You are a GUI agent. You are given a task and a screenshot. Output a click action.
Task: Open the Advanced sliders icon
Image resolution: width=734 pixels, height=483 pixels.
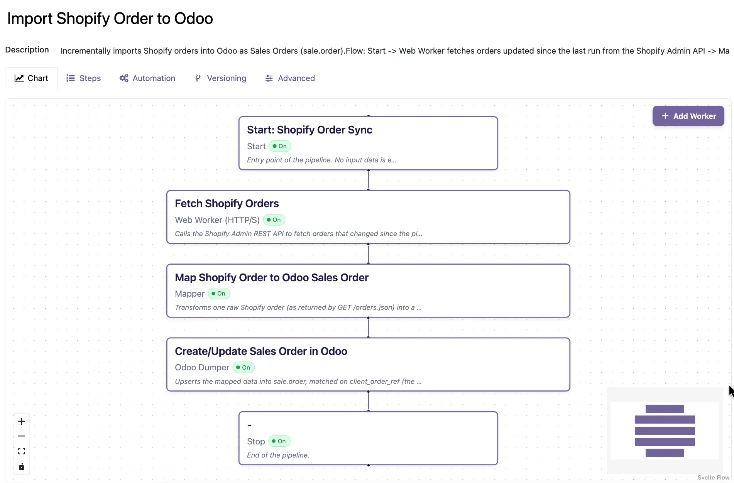[x=269, y=78]
